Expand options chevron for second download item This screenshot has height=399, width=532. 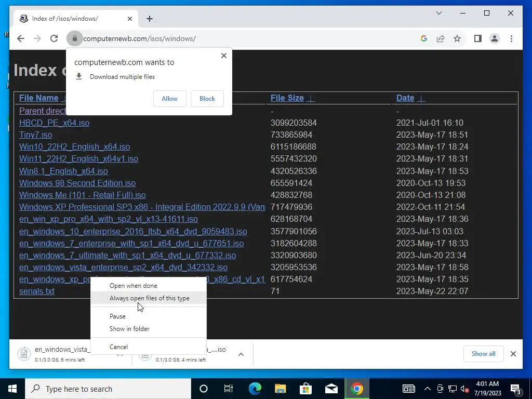241,354
